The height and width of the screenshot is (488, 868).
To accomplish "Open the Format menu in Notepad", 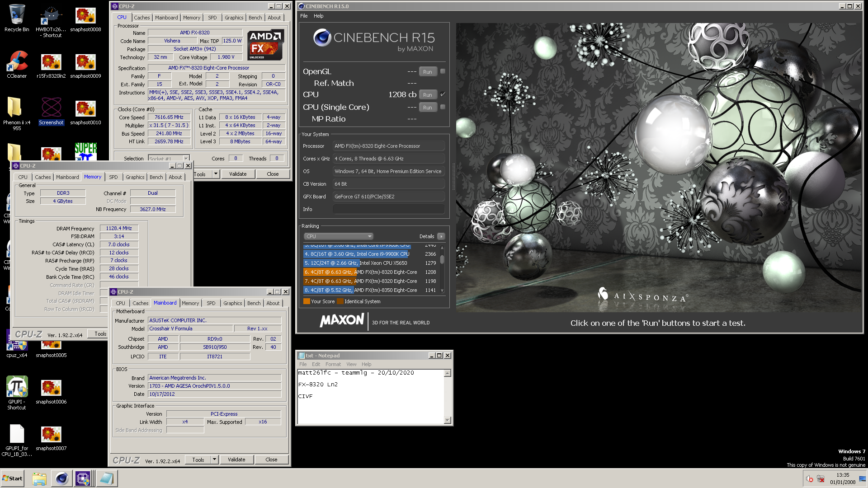I will coord(333,364).
